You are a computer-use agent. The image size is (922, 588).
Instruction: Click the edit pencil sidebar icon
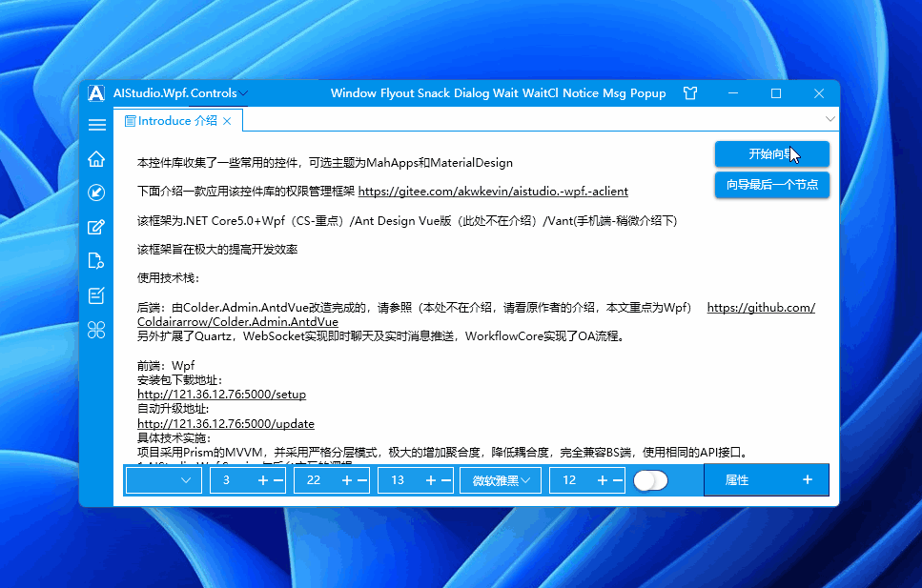[96, 227]
